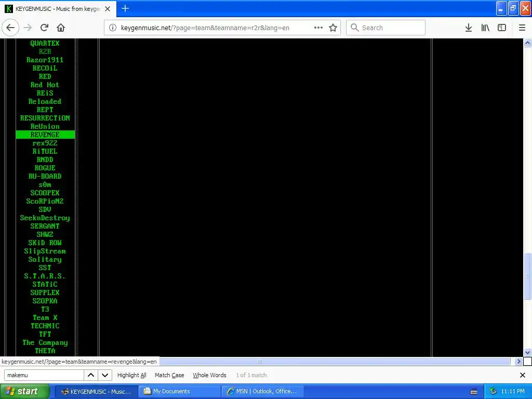Open the on-screen keyboard tray icon

coord(474,392)
